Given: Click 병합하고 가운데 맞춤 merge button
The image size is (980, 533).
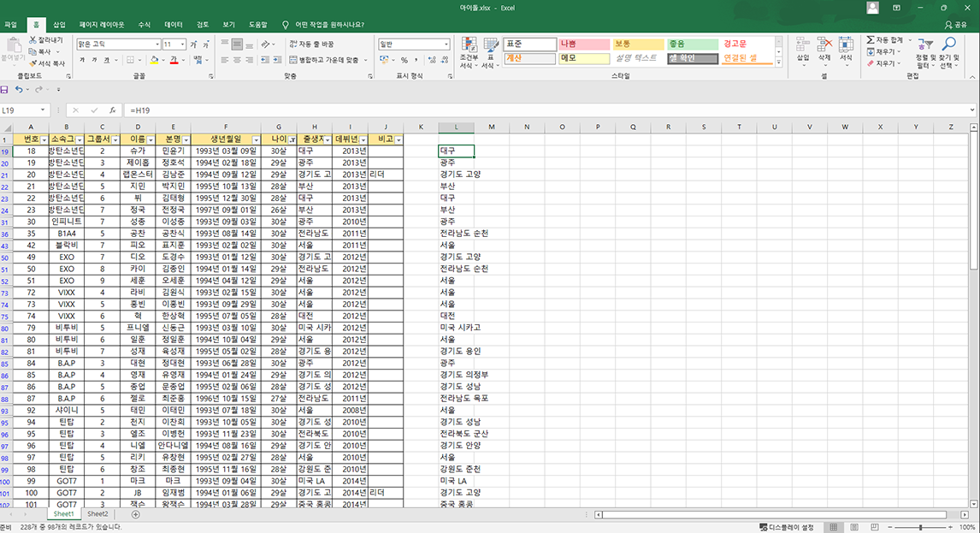Looking at the screenshot, I should coord(324,60).
